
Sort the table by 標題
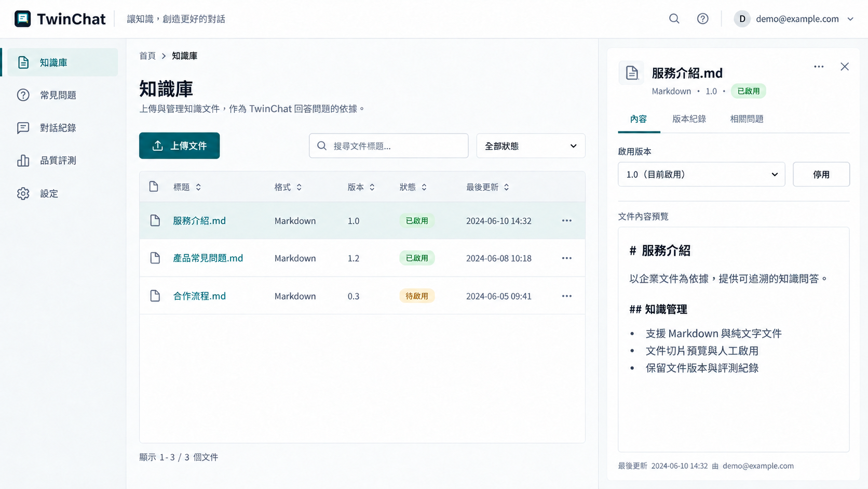[187, 187]
